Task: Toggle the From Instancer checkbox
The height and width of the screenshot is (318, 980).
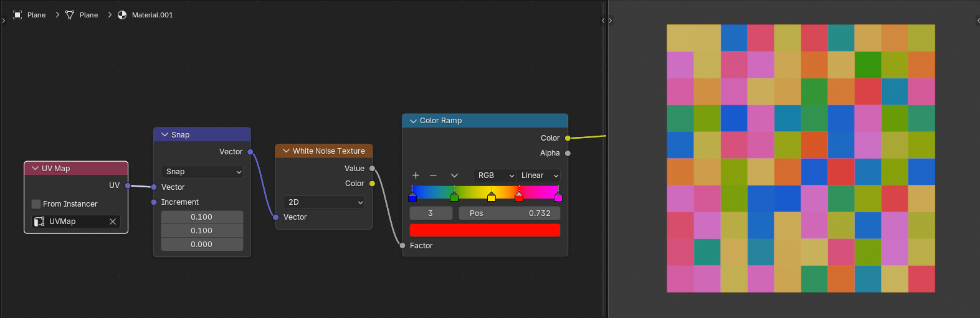Action: tap(36, 204)
